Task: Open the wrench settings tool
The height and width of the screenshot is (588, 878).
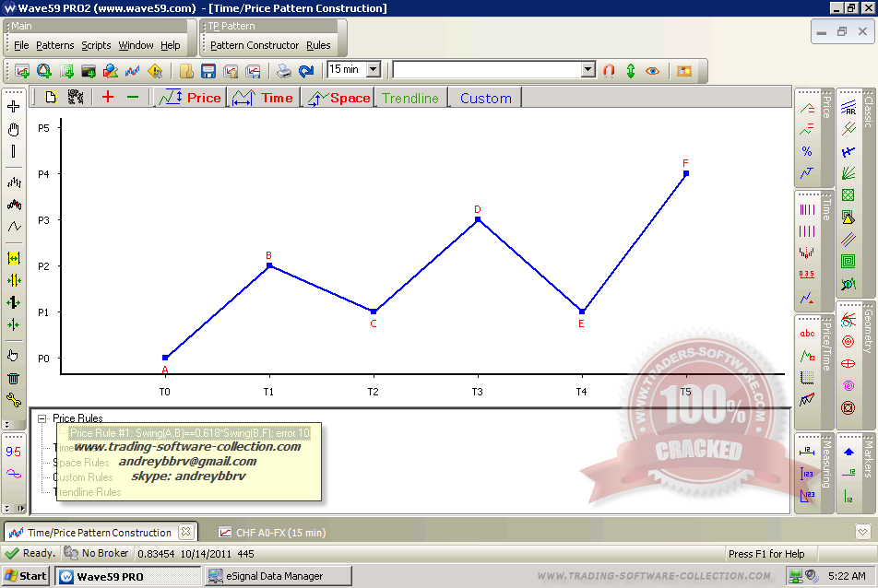Action: 14,400
